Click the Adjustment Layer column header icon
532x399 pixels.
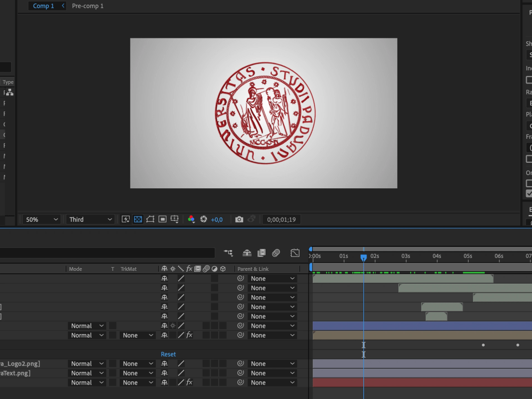[214, 269]
